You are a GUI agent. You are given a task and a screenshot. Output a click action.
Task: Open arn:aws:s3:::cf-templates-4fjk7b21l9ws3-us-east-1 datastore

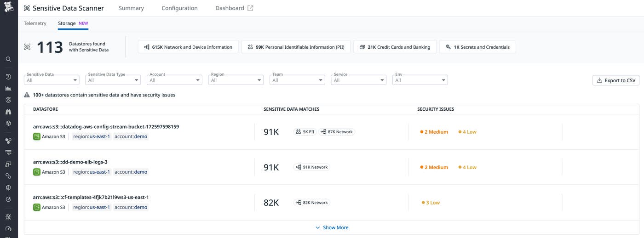click(x=91, y=197)
